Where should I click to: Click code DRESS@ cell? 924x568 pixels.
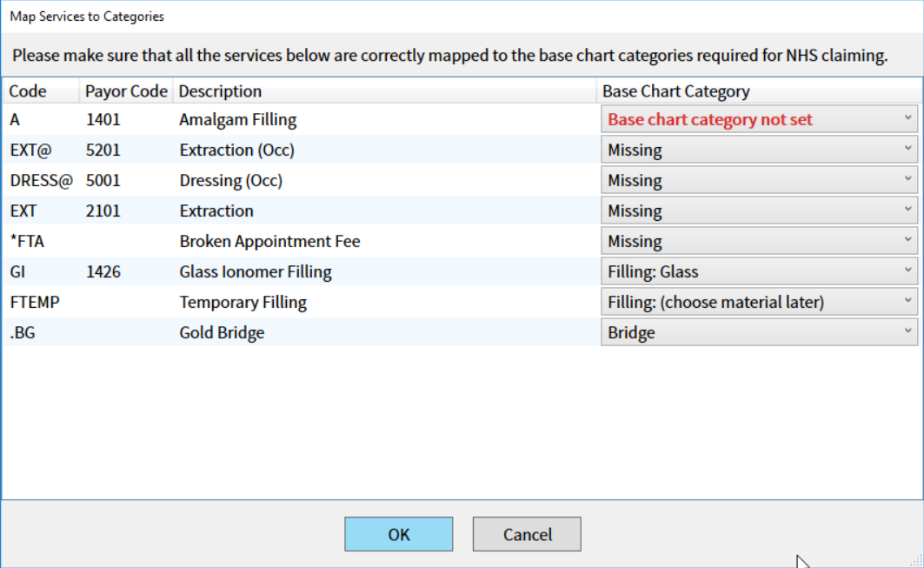point(41,180)
